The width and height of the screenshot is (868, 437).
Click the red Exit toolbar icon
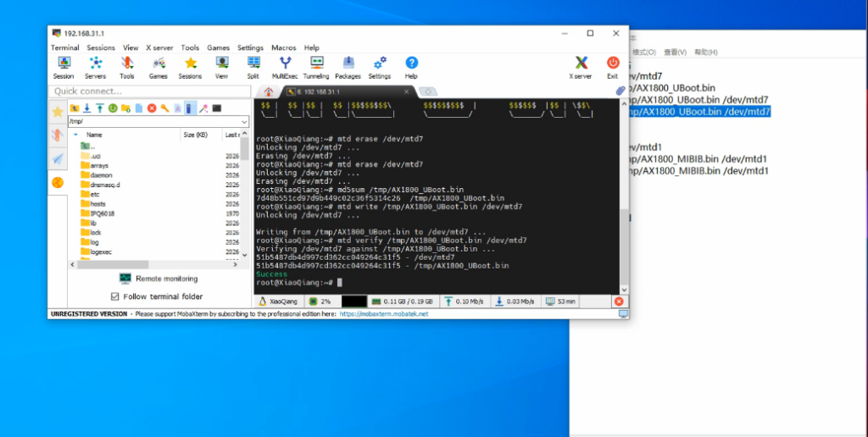point(612,68)
